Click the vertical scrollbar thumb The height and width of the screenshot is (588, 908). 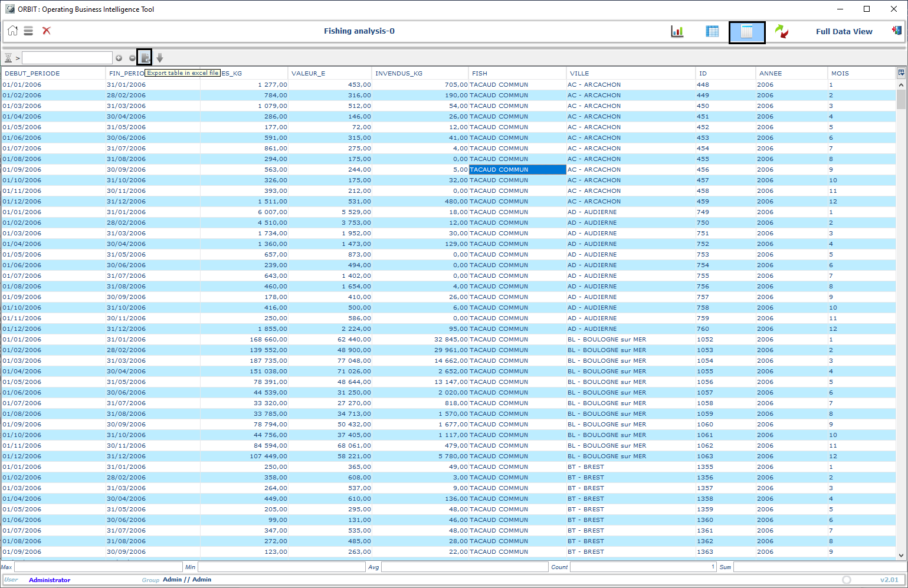(901, 99)
